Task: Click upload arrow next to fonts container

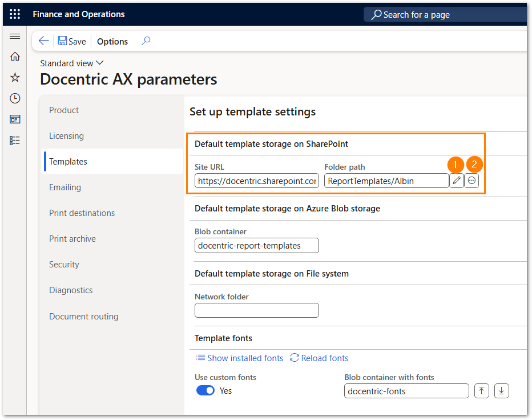Action: coord(482,391)
